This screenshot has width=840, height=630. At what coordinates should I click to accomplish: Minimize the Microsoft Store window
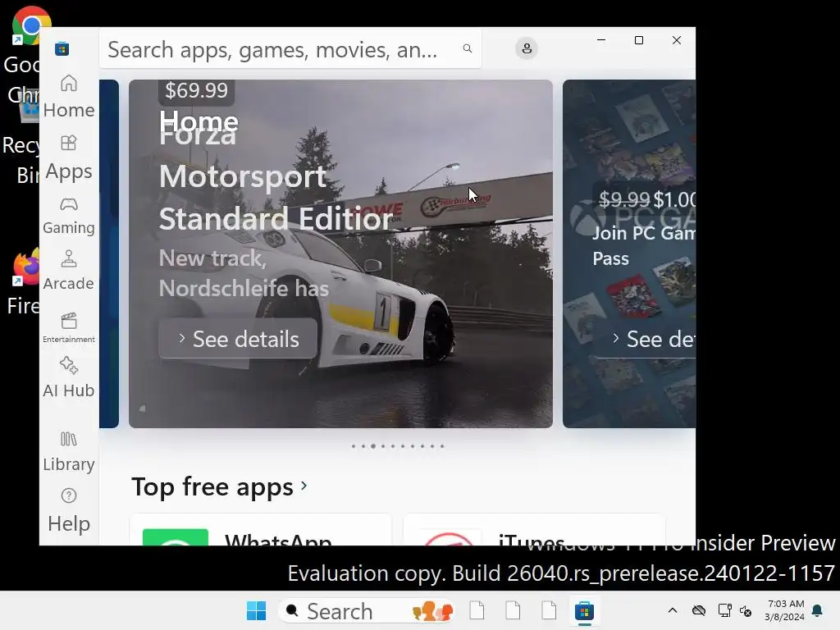point(601,40)
